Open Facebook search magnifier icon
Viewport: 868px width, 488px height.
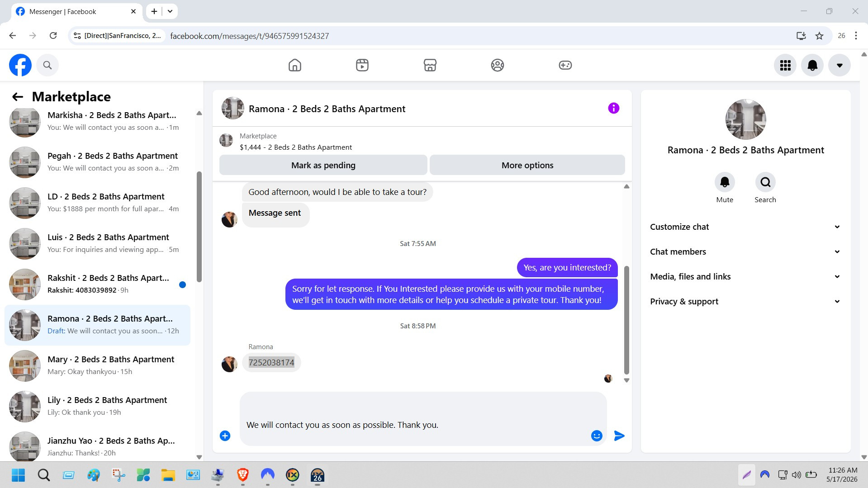click(47, 65)
